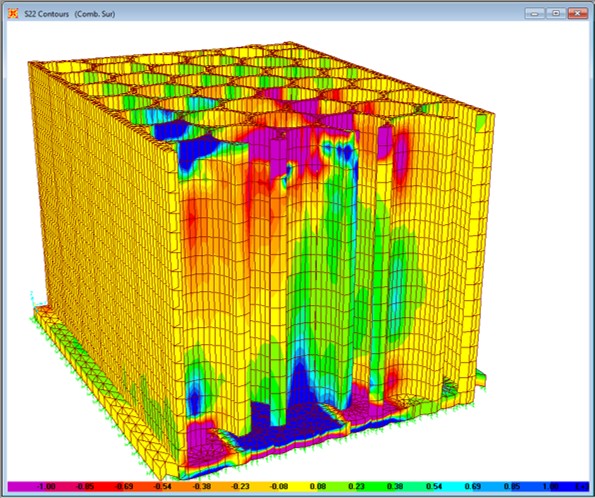Click the -1.00 magenta legend value
595x498 pixels.
tap(46, 486)
